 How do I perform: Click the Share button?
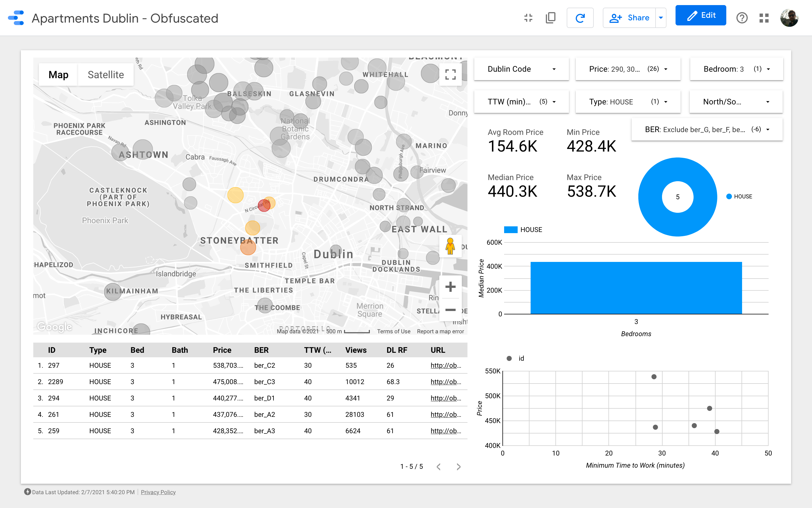click(629, 18)
